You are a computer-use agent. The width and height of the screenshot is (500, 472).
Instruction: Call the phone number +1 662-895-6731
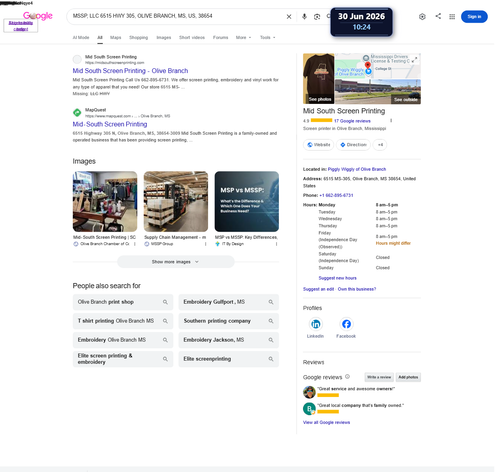point(336,195)
